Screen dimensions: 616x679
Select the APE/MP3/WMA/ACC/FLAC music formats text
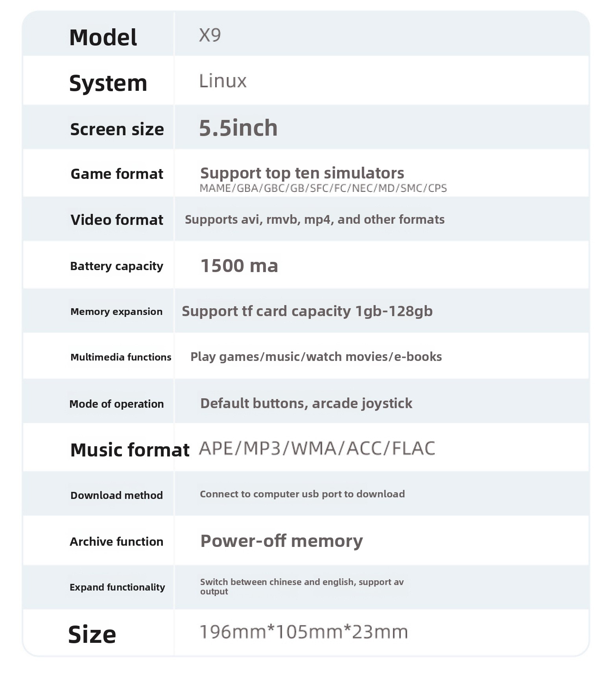pyautogui.click(x=317, y=449)
